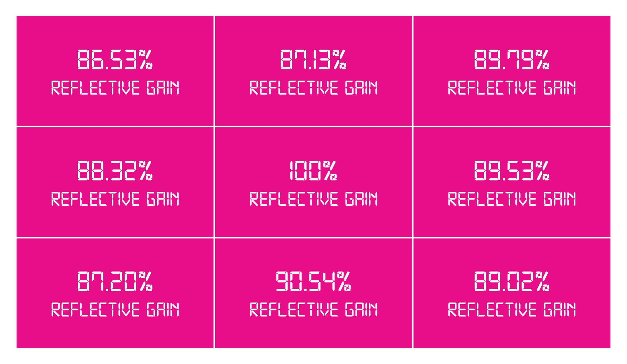Click the 90.54% number text
Image resolution: width=627 pixels, height=364 pixels.
tap(313, 282)
